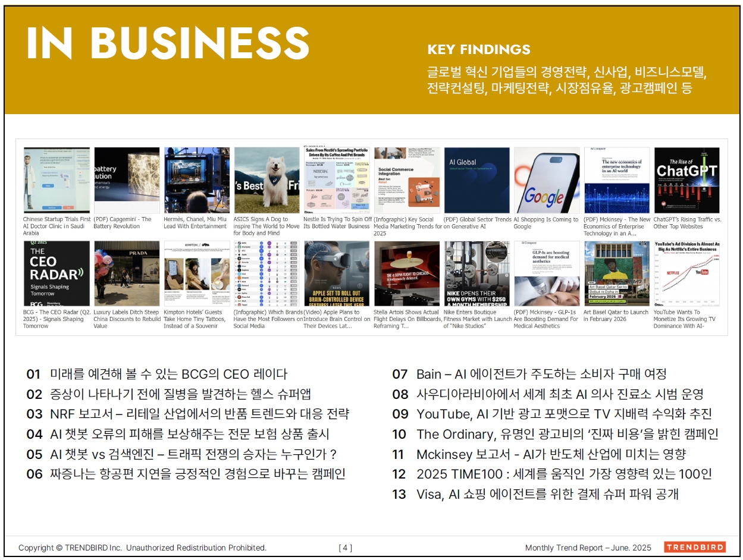Open the Apple brain-controlled device video thumbnail
Viewport: 743px width, 560px height.
(337, 273)
